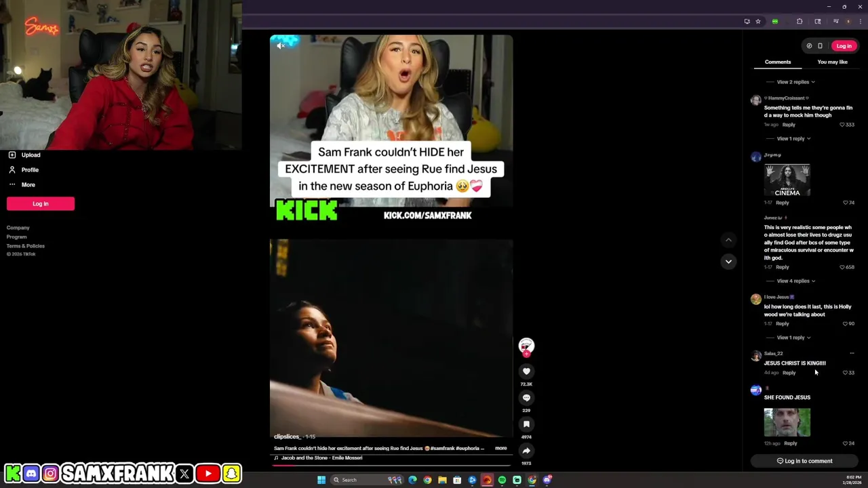Image resolution: width=868 pixels, height=488 pixels.
Task: Open image in SHE FOUND JESUS comment
Action: pos(787,422)
